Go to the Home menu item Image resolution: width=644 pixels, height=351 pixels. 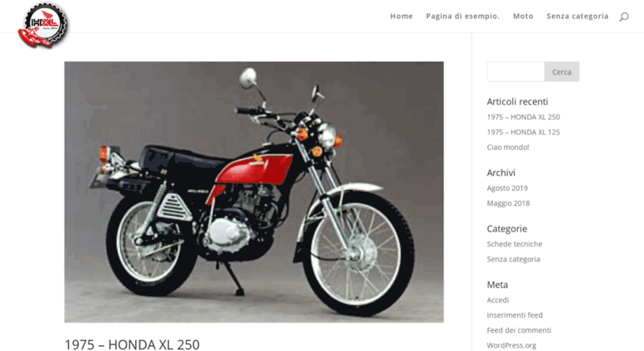(x=401, y=16)
